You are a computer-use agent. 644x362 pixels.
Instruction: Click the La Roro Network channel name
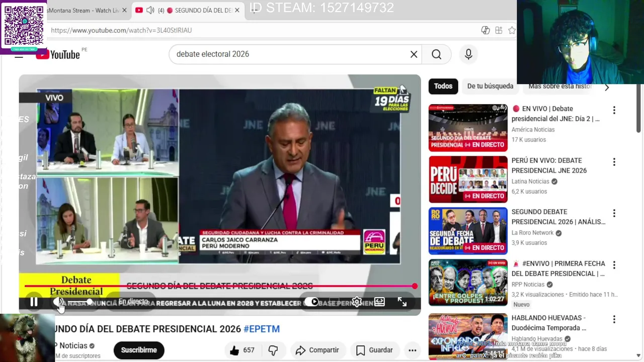[532, 233]
